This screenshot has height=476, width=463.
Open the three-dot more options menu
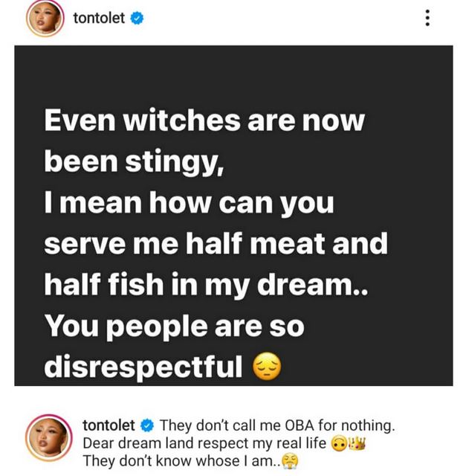tap(427, 18)
